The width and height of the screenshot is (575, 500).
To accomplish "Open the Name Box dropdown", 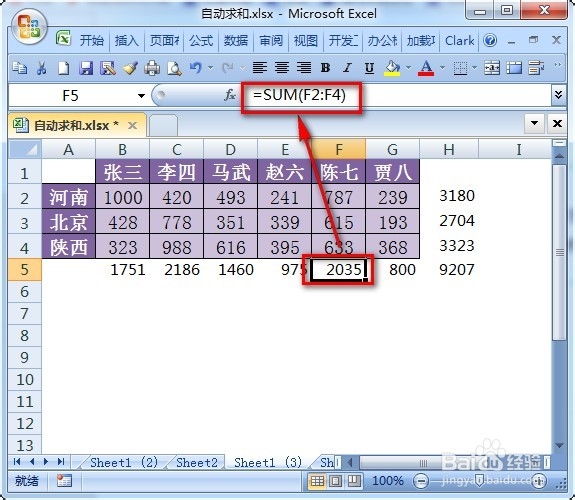I will pos(141,96).
